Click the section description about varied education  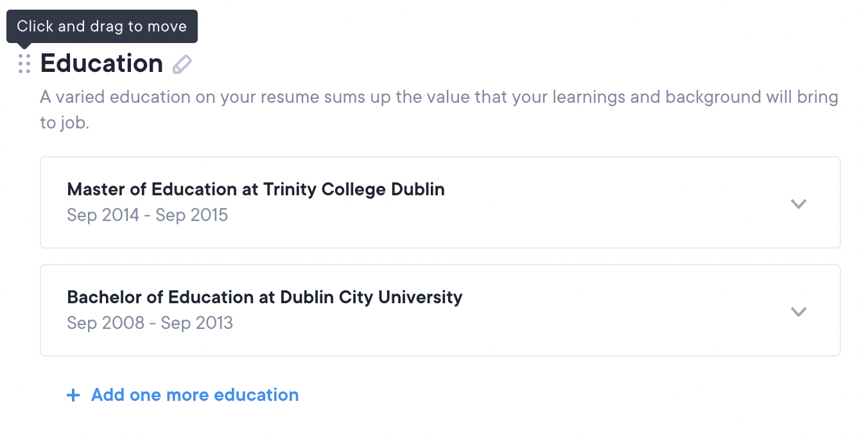438,98
